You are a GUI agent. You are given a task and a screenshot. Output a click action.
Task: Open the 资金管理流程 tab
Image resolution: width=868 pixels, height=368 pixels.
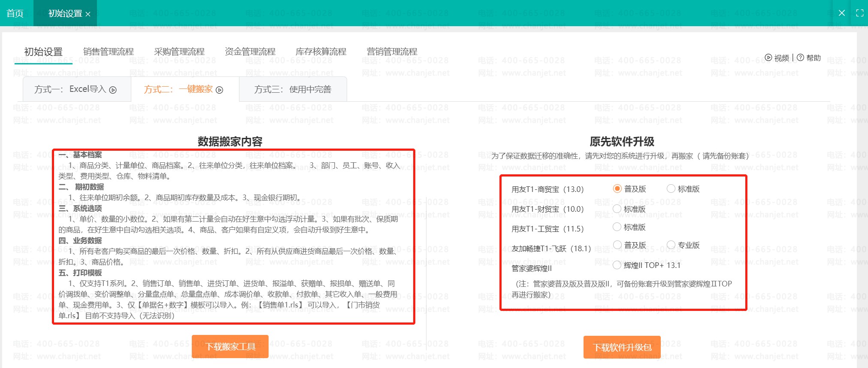pos(250,52)
